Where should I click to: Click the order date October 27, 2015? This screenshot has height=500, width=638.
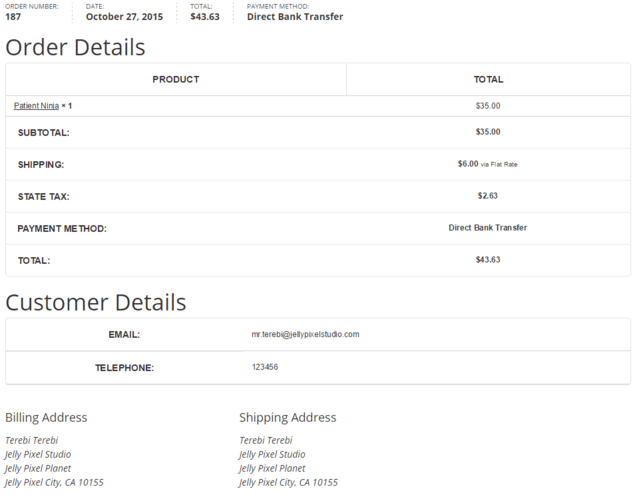pyautogui.click(x=124, y=17)
